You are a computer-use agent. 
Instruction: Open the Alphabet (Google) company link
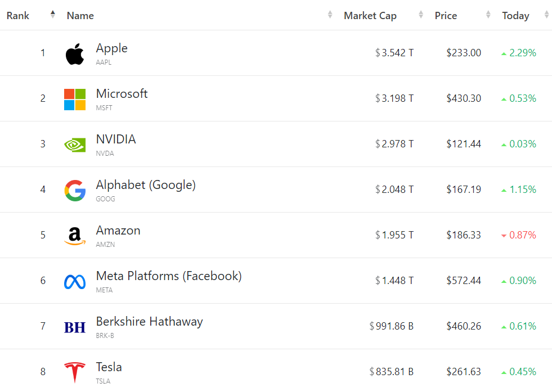point(146,184)
